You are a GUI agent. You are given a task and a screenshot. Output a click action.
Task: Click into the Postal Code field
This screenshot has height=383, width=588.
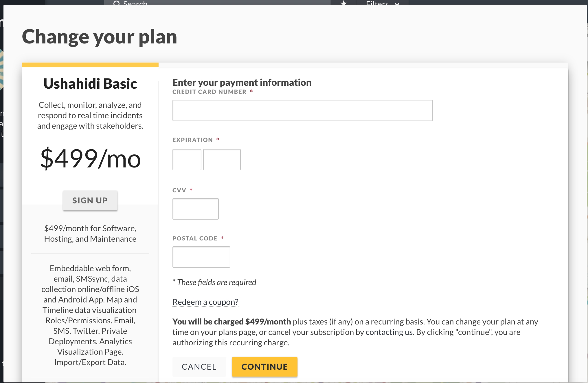tap(201, 257)
